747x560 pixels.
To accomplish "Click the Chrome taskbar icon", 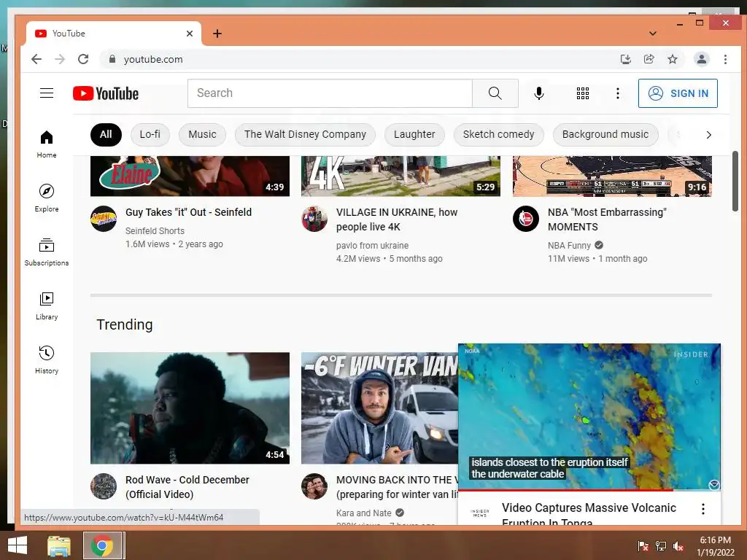I will (x=102, y=545).
